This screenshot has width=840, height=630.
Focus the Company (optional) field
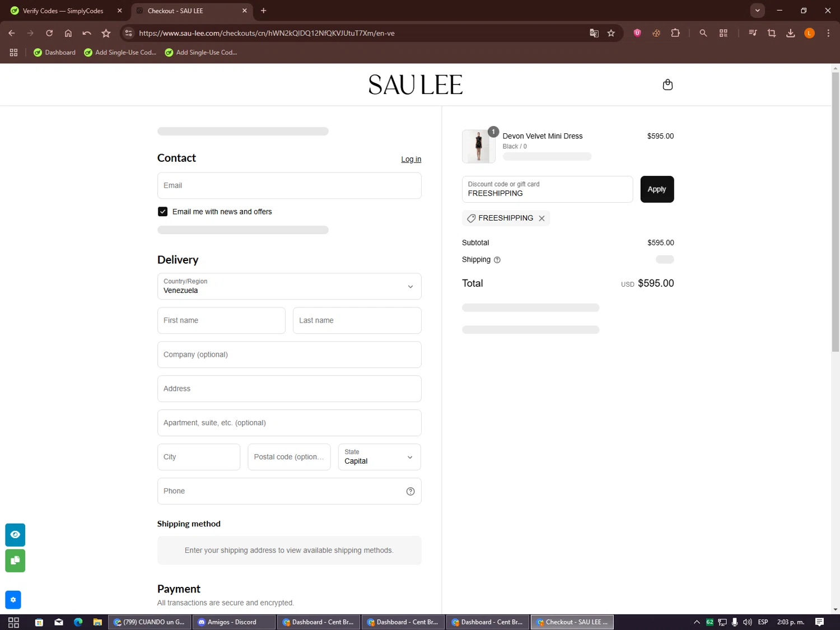289,354
